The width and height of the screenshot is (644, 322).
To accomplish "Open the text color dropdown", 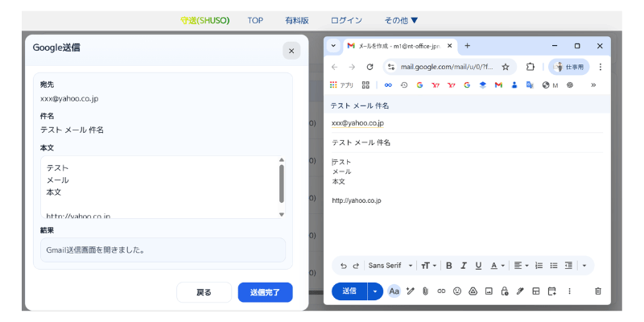I will (497, 266).
